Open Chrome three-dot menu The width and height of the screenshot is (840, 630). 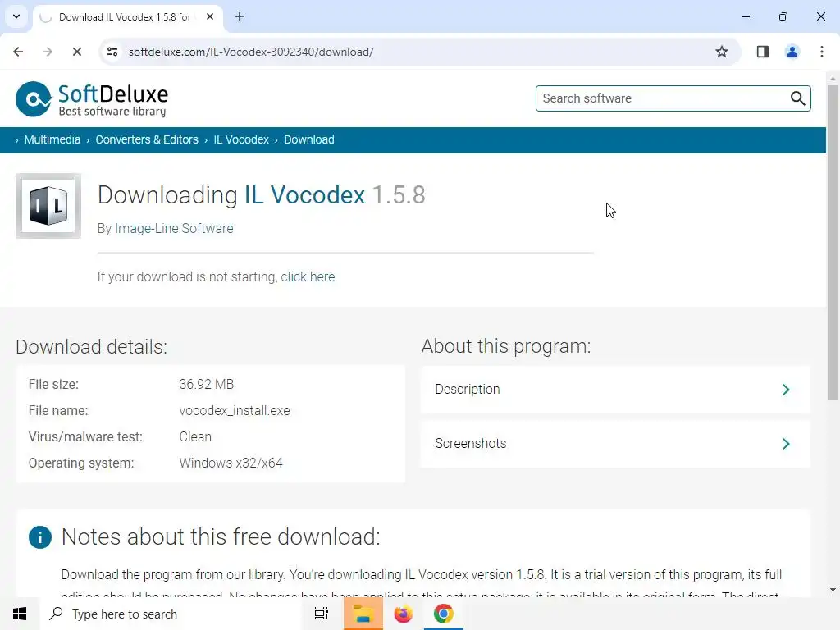(822, 52)
